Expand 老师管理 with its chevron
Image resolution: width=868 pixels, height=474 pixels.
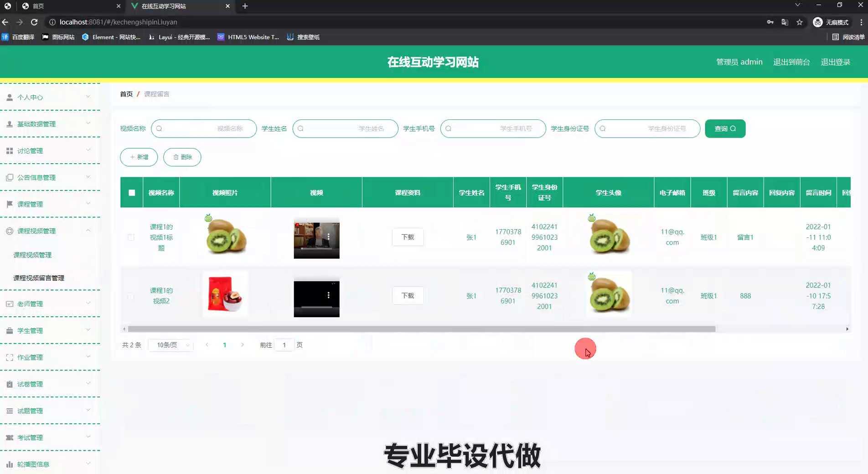click(88, 303)
